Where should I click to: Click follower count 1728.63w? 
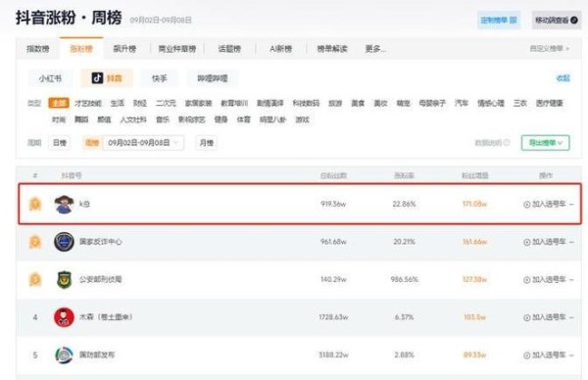(x=333, y=317)
